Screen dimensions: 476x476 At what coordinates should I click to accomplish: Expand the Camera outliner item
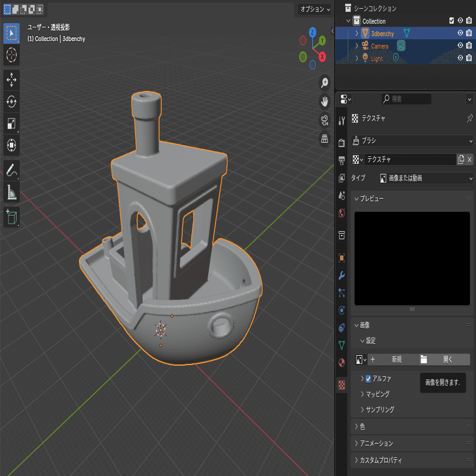(357, 45)
